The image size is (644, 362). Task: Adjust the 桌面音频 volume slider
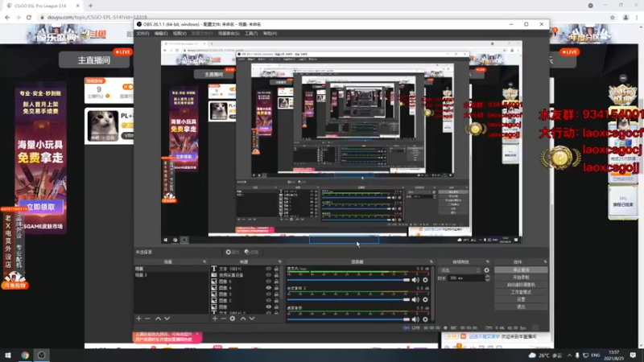[349, 319]
